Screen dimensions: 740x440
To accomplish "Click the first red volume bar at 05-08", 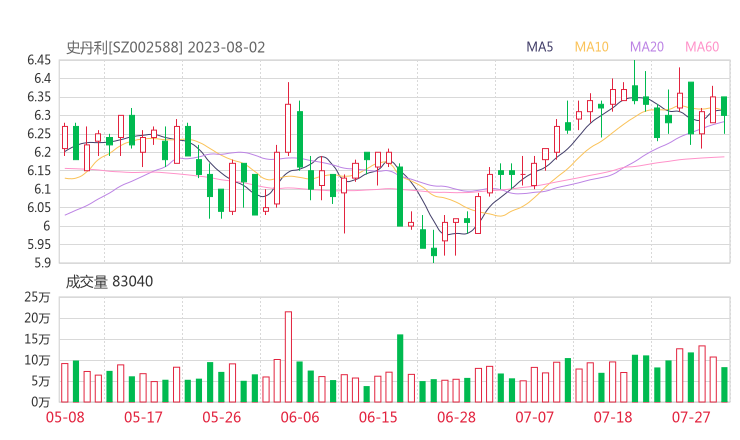I will point(65,383).
